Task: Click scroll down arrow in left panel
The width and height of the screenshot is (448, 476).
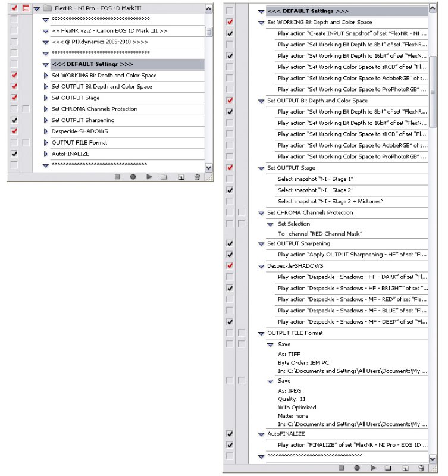Action: click(209, 168)
